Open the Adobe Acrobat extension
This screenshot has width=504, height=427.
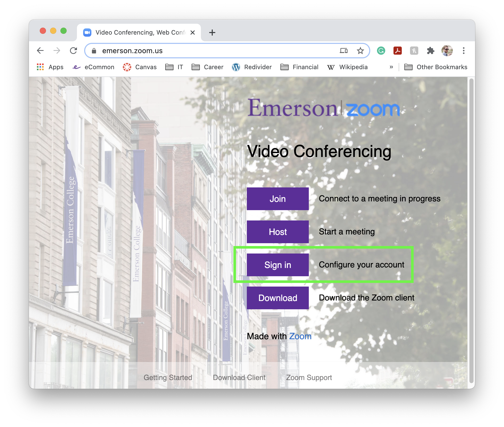(398, 51)
